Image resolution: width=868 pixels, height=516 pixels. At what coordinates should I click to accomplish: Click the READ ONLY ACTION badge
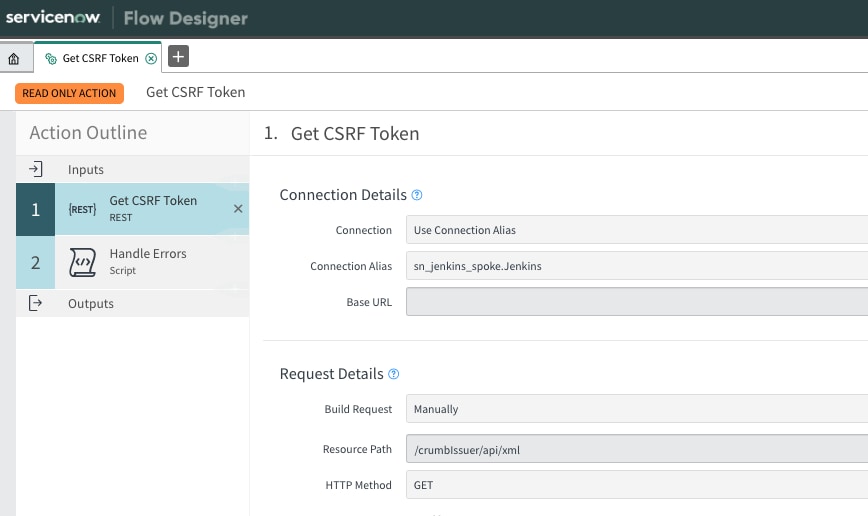coord(69,93)
